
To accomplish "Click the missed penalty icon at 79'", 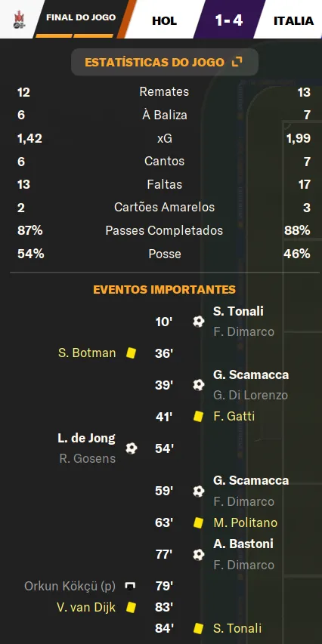I will [x=130, y=586].
